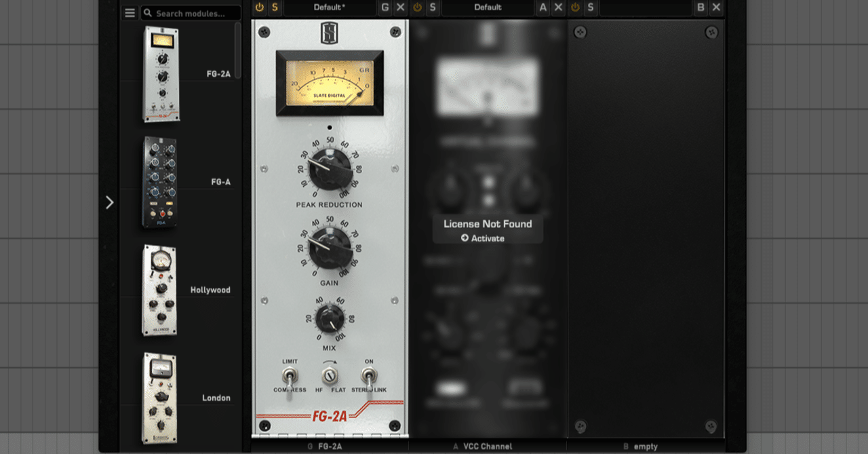Click the gain reduction VU meter
The image size is (868, 454).
coord(330,83)
